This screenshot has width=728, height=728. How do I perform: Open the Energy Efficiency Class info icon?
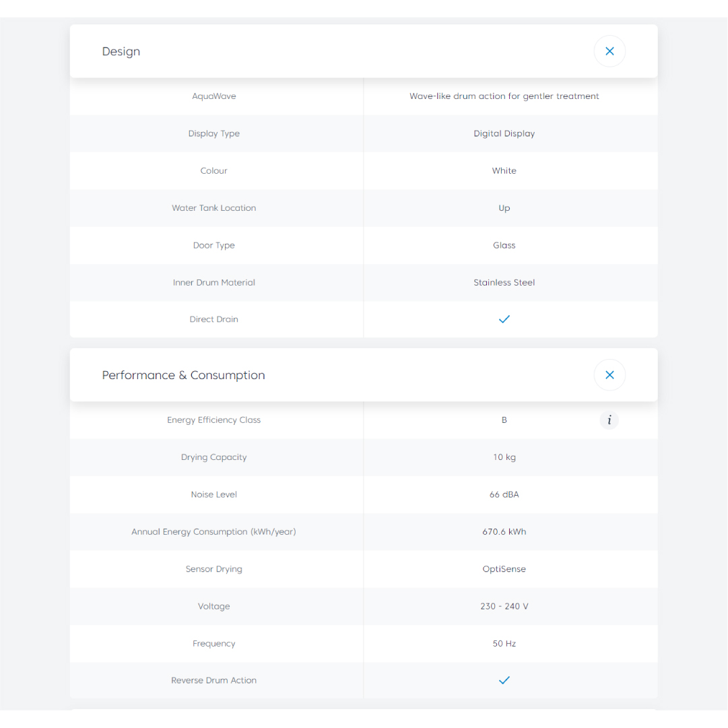point(609,420)
